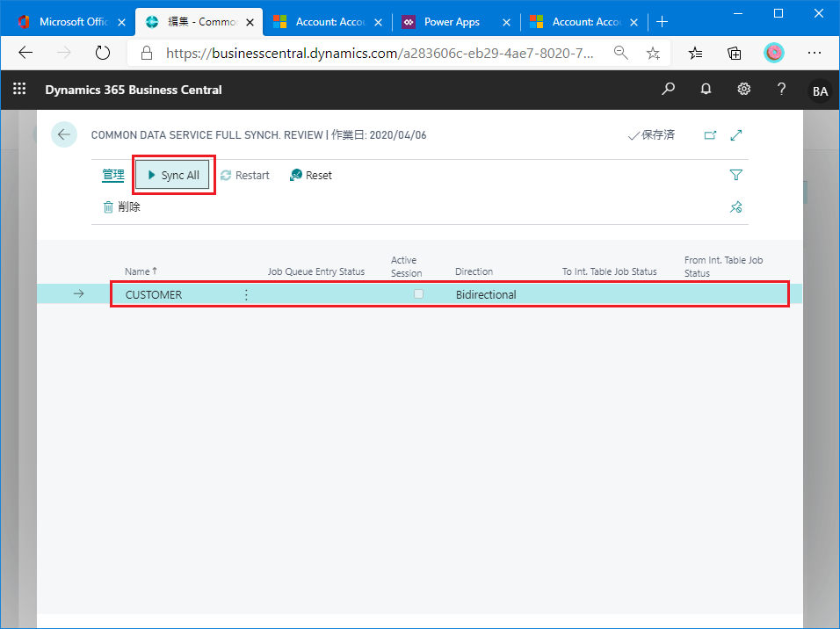Open the notifications bell

click(x=706, y=90)
